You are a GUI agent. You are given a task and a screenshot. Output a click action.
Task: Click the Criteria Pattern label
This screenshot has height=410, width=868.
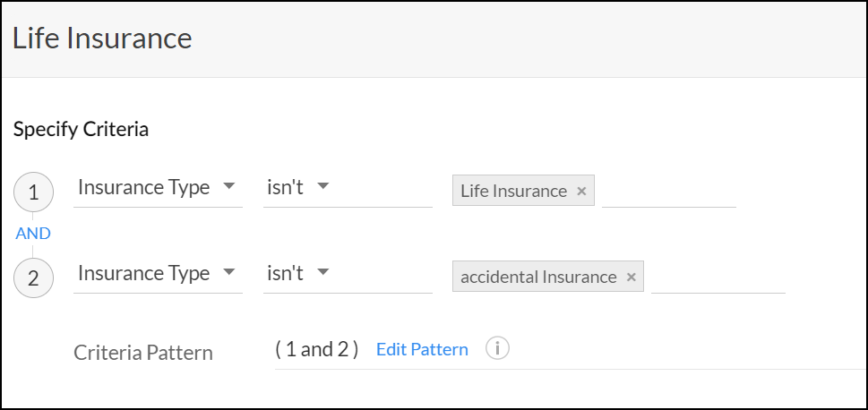143,353
